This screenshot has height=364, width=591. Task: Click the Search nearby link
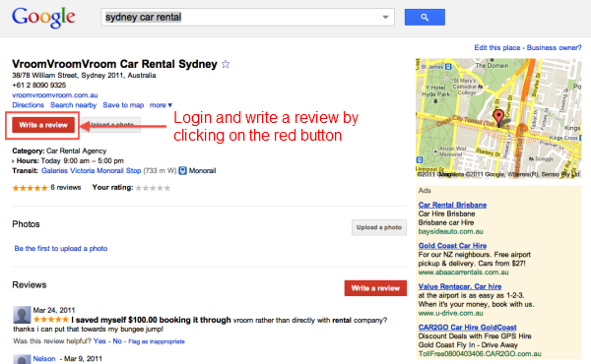point(74,105)
